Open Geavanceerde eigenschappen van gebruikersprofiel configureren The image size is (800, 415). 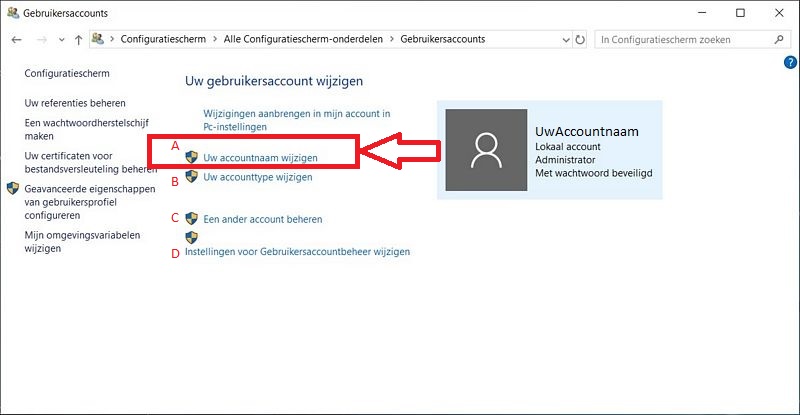90,202
